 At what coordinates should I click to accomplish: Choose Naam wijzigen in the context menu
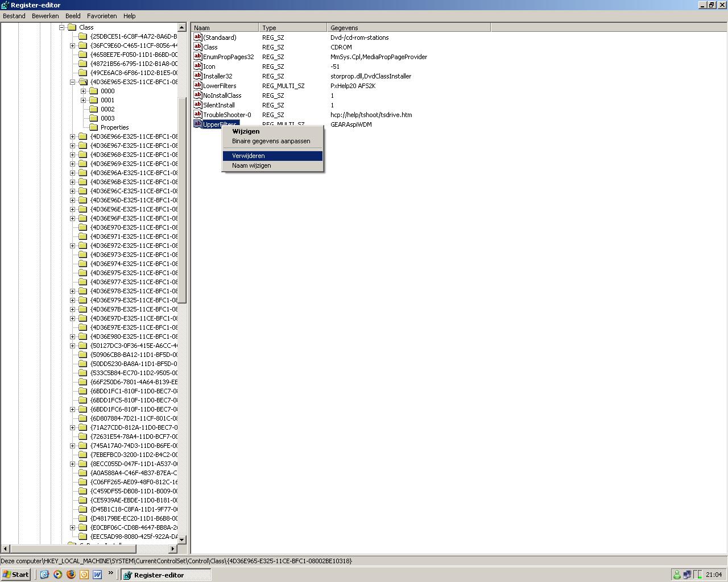[272, 165]
